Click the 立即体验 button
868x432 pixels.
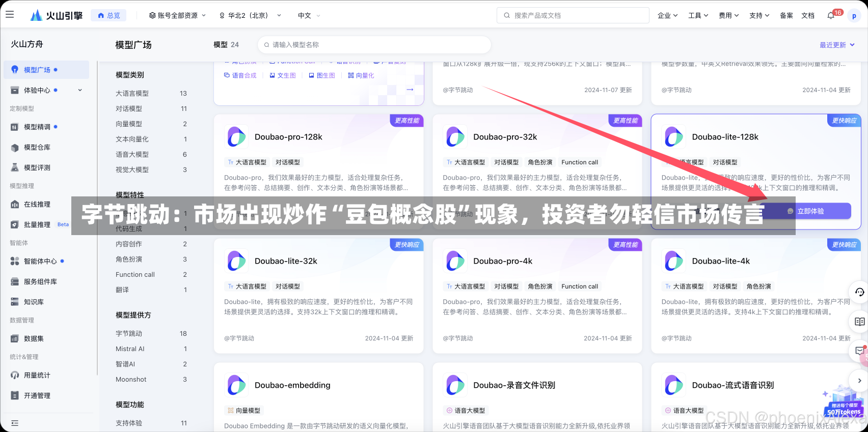pos(805,211)
